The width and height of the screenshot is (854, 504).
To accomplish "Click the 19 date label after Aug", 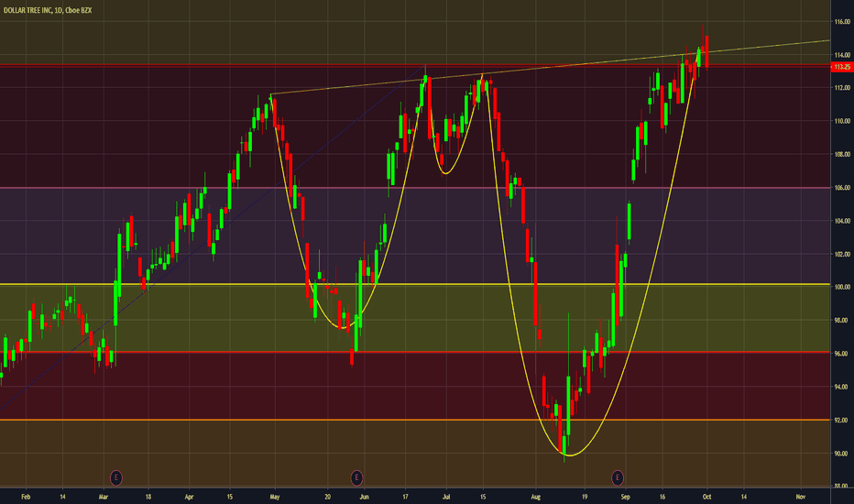I will pos(585,497).
